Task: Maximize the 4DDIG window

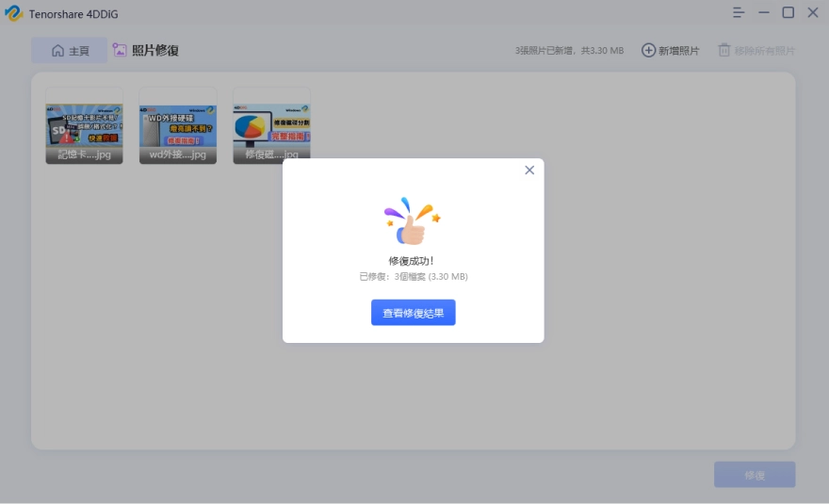Action: (788, 13)
